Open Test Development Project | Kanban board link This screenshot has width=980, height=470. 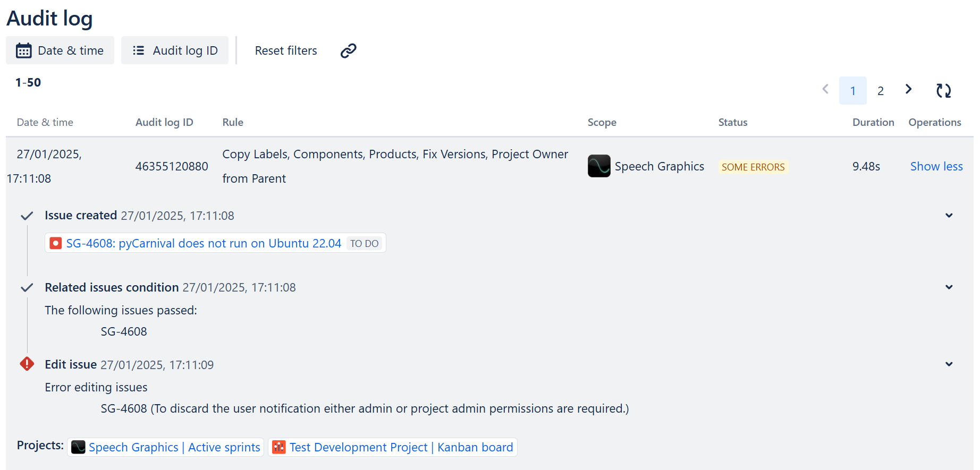click(401, 447)
